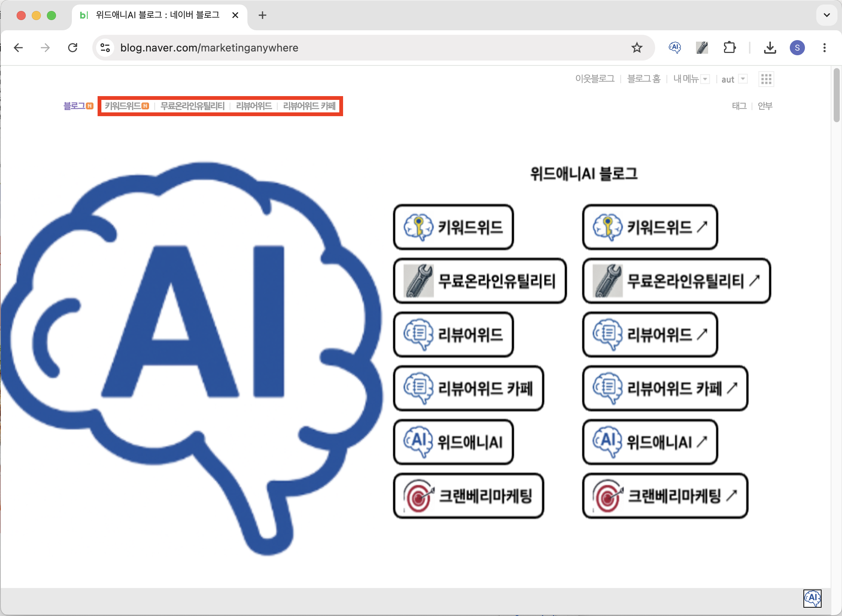Open a new browser tab
This screenshot has width=842, height=616.
point(263,15)
